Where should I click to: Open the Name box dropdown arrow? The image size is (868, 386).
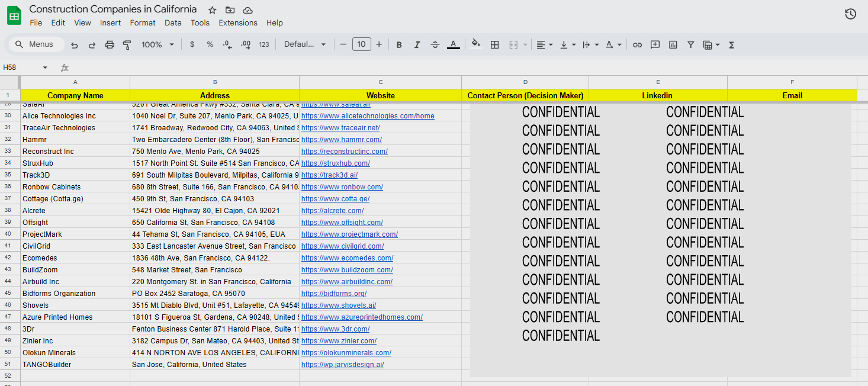[45, 68]
